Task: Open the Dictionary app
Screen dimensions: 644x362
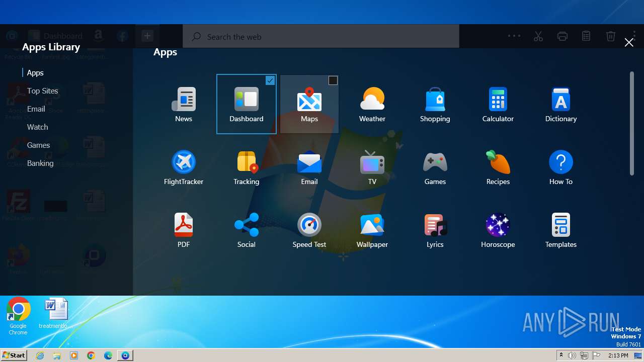Action: click(x=561, y=105)
